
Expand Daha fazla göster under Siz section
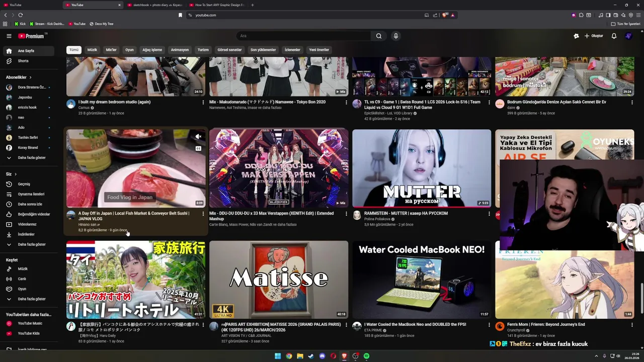pyautogui.click(x=29, y=244)
